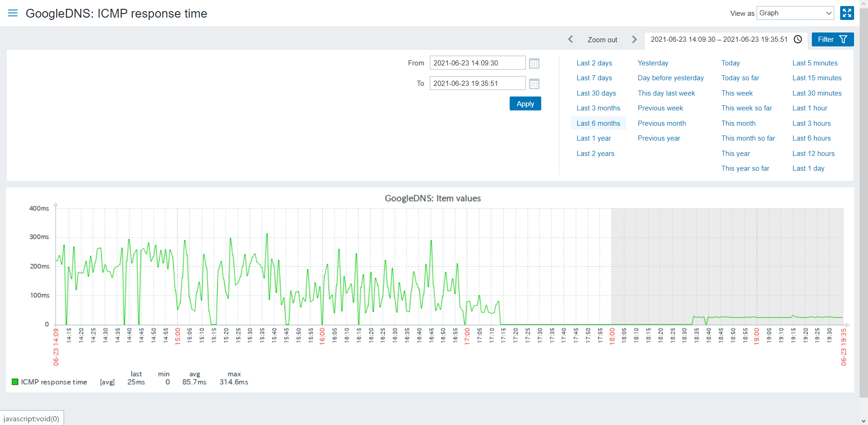Select Last 30 days range
Viewport: 868px width, 425px height.
click(x=596, y=93)
